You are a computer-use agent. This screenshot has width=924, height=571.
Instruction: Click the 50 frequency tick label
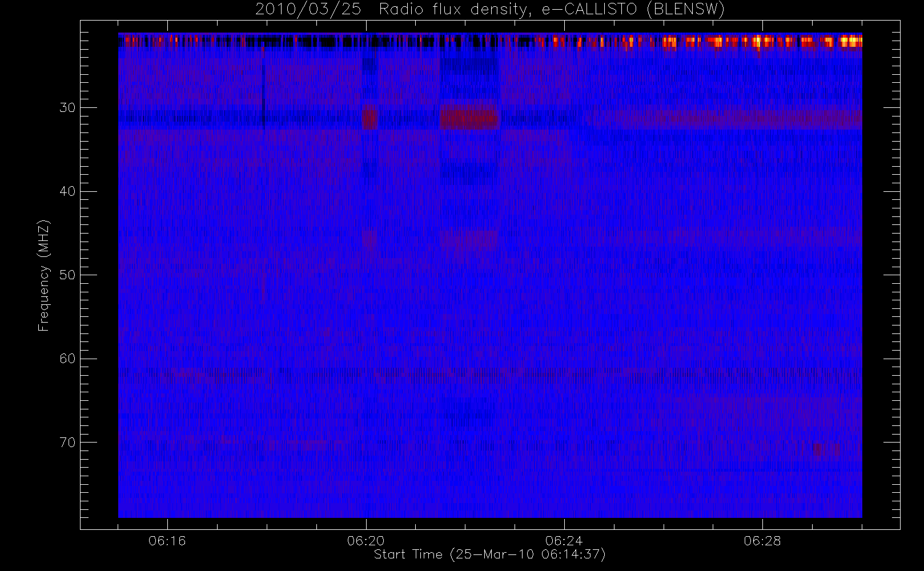67,275
